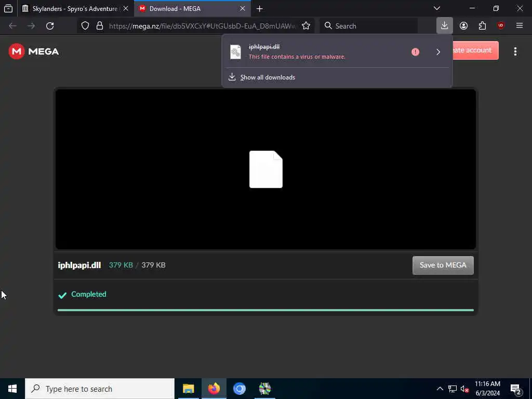Click the iphlpapi.dll file name below the preview

click(79, 265)
